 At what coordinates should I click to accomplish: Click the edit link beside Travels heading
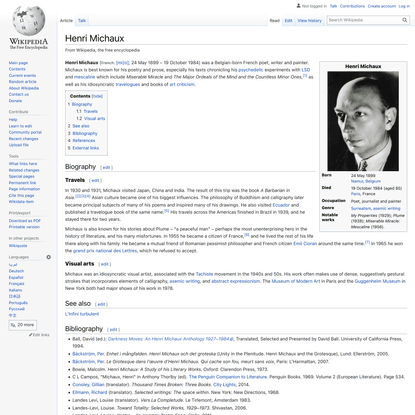pos(95,180)
